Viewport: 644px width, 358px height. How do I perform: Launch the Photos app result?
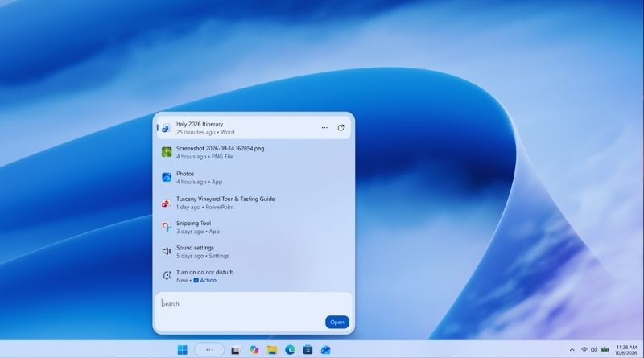[254, 177]
